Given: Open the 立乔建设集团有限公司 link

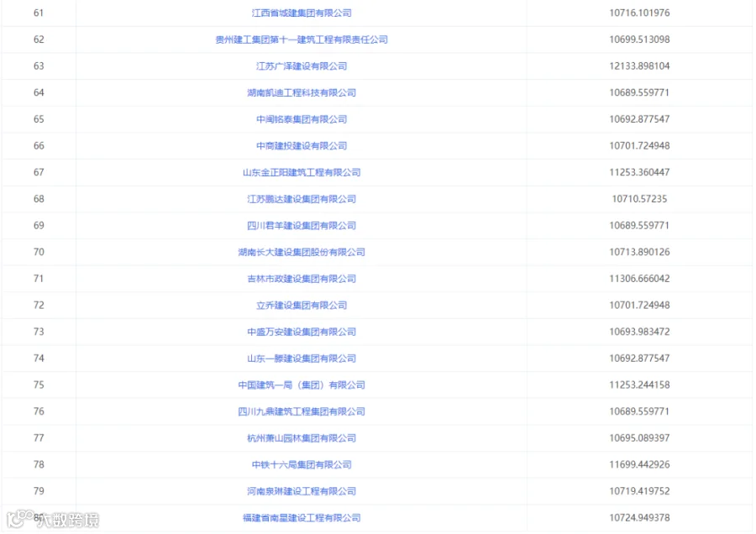Looking at the screenshot, I should click(302, 305).
